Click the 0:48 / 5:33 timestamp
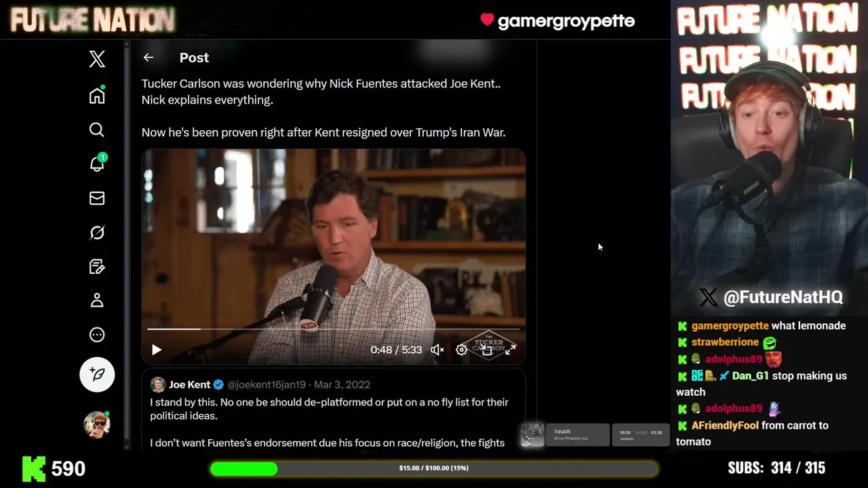The height and width of the screenshot is (488, 868). point(396,350)
